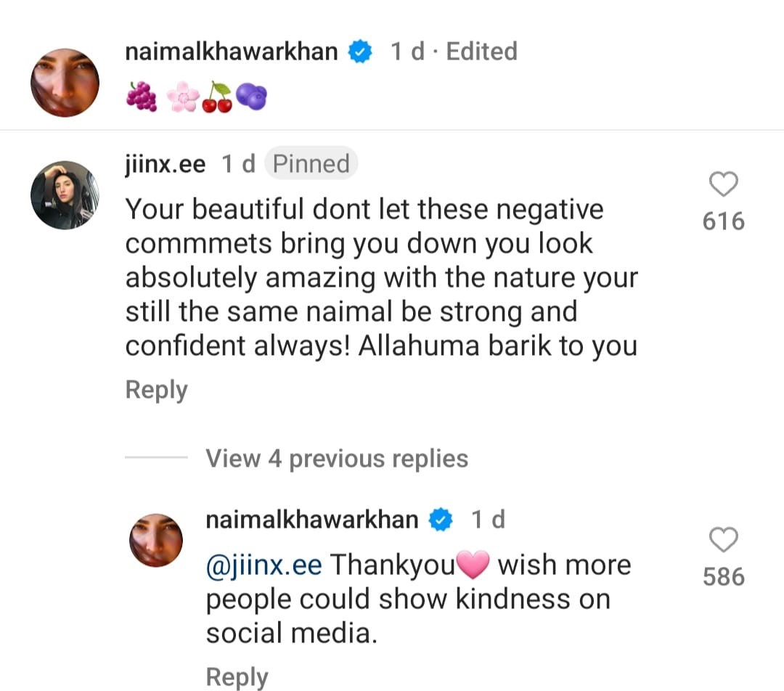Viewport: 784px width, 691px height.
Task: Follow the @jiinx.ee mention link
Action: 264,565
